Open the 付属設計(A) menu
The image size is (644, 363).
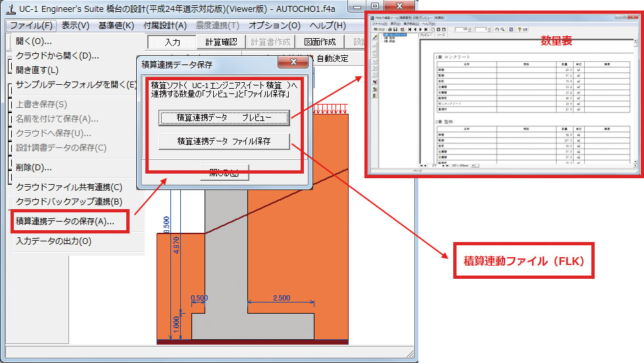point(165,26)
